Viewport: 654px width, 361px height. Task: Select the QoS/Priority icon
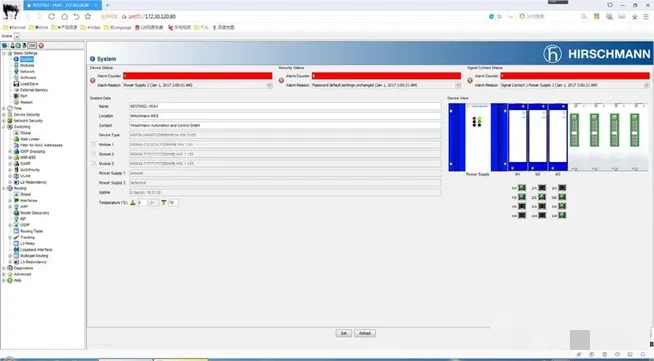(16, 170)
